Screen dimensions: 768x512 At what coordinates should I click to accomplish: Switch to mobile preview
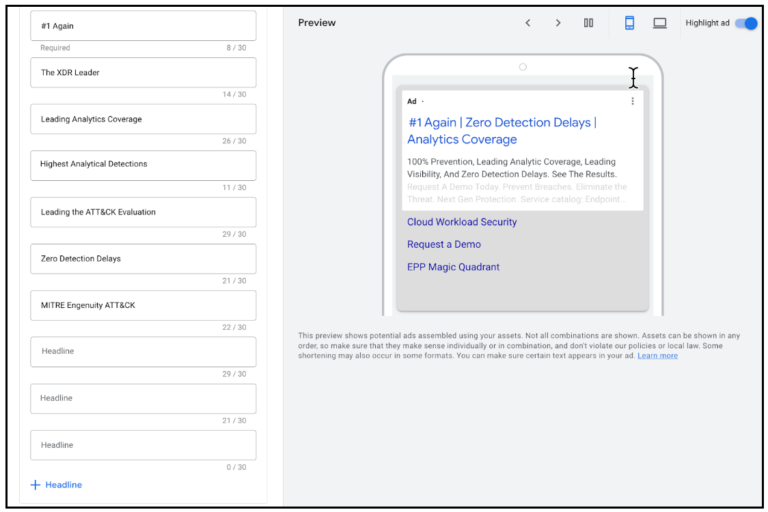coord(630,23)
